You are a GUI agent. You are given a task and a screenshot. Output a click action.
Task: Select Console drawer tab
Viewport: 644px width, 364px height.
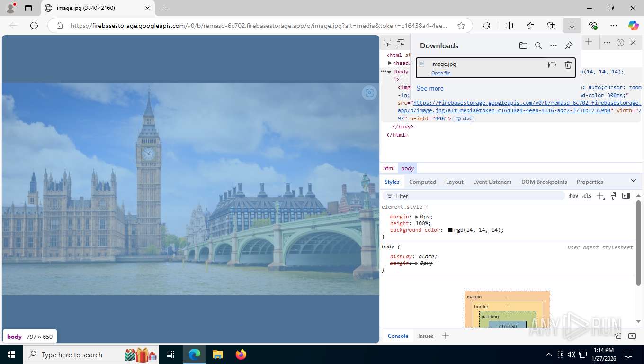398,336
